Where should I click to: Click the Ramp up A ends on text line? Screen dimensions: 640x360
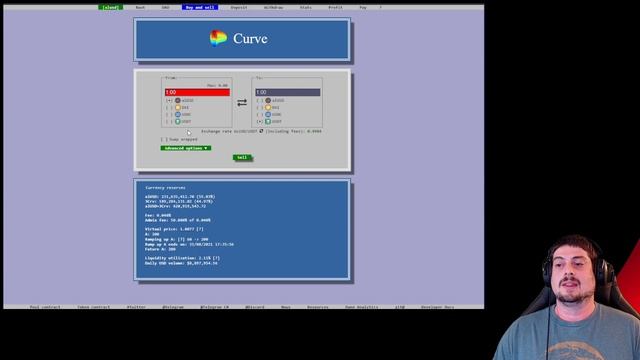(x=189, y=244)
